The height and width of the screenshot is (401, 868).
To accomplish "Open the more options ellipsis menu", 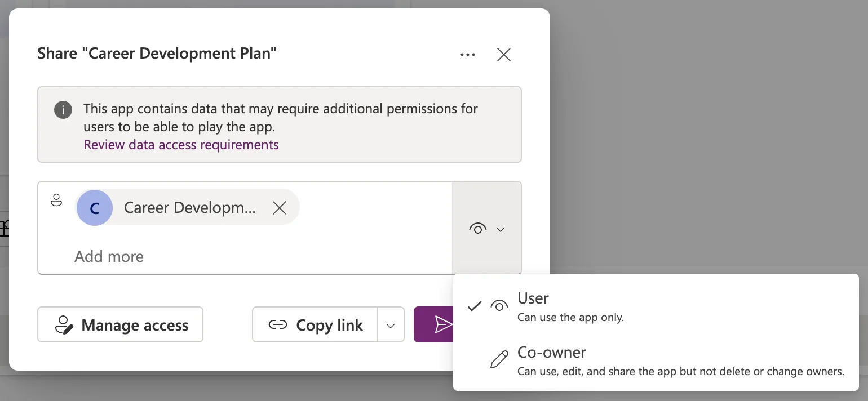I will (x=468, y=55).
